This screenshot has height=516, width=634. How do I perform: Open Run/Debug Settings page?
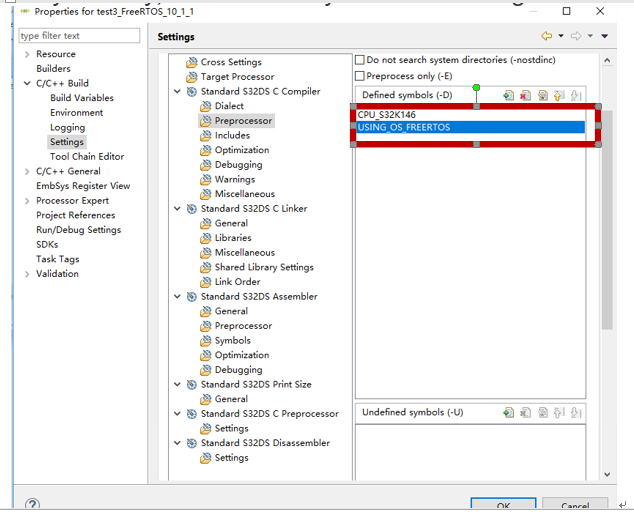tap(78, 230)
